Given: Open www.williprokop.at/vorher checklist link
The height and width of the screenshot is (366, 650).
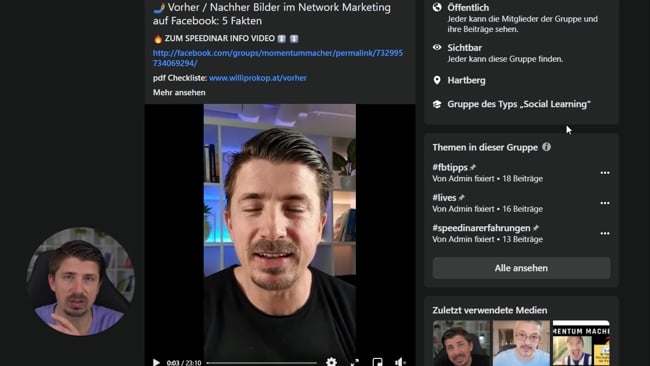Looking at the screenshot, I should [x=258, y=78].
